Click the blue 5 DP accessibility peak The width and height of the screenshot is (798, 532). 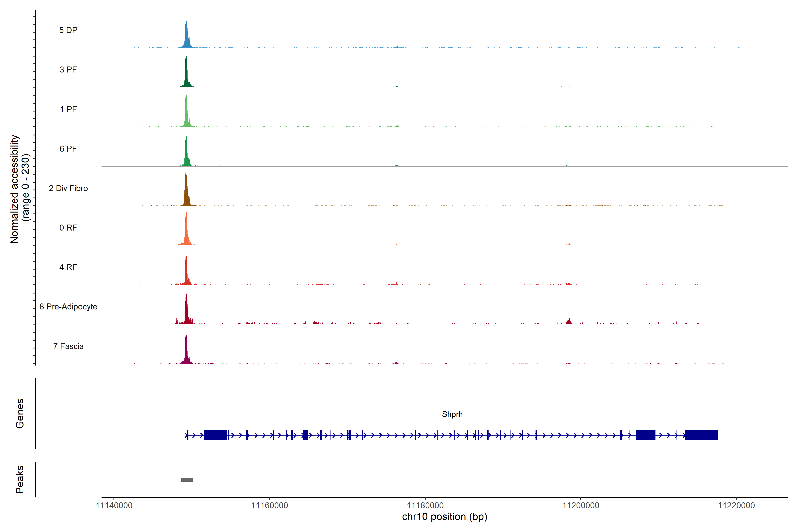tap(187, 37)
